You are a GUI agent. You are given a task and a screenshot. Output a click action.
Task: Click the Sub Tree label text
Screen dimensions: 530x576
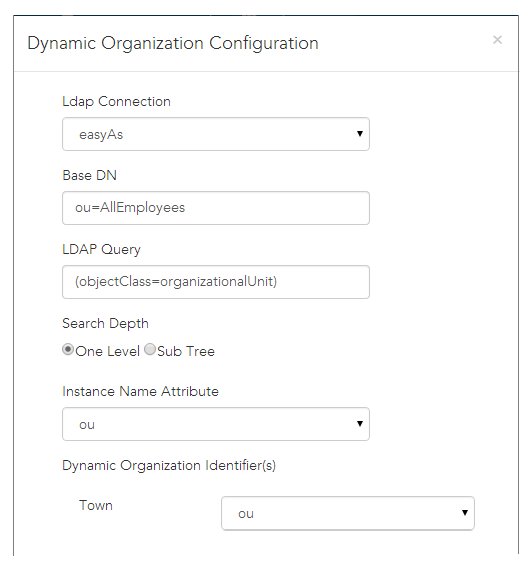[186, 351]
